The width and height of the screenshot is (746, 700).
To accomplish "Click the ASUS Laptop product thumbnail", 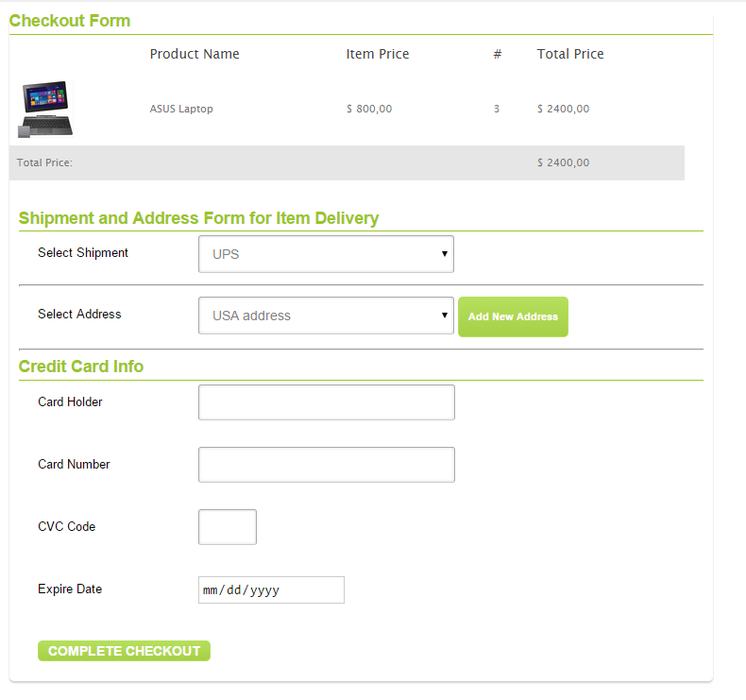I will tap(45, 109).
